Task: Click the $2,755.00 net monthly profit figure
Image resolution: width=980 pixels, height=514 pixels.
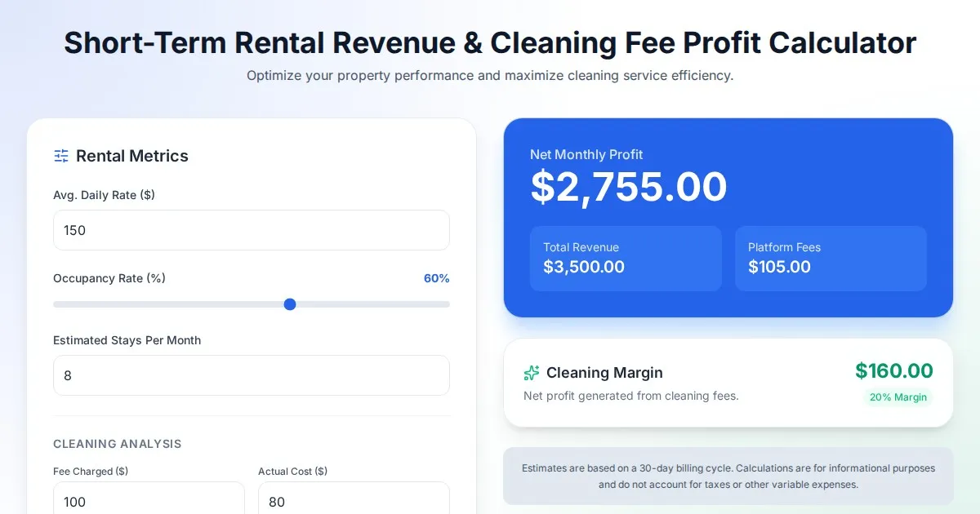Action: (x=629, y=187)
